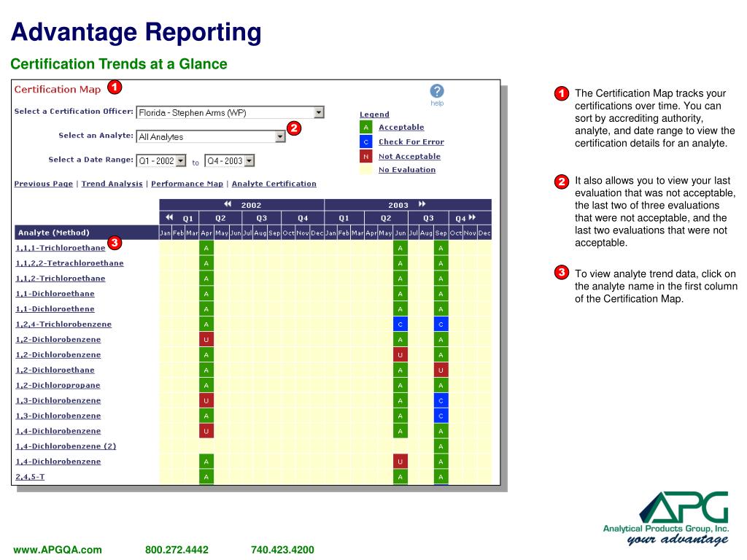Click the forward arrows beside 2003
The image size is (747, 560).
click(x=422, y=204)
